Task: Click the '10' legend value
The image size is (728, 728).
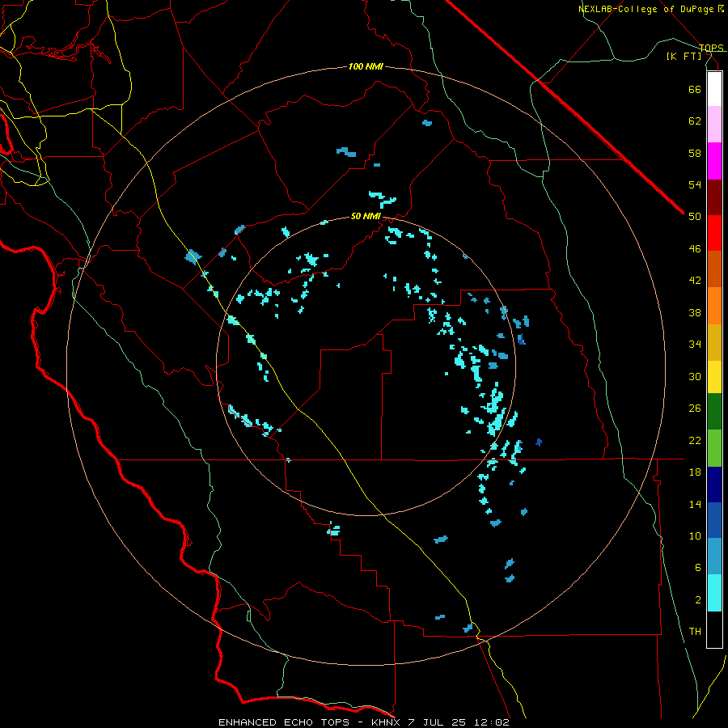Action: (x=695, y=535)
